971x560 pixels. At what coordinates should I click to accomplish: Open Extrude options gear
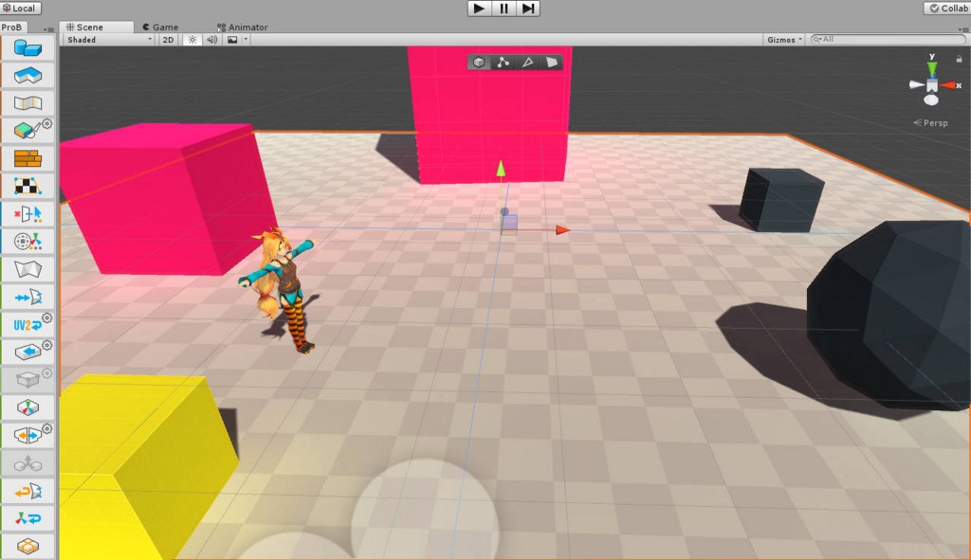[x=47, y=345]
